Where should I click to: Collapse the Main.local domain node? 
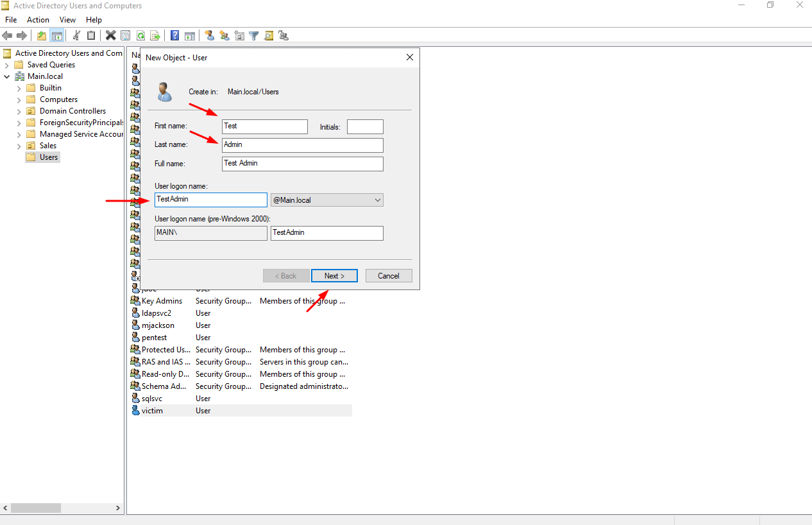pyautogui.click(x=7, y=76)
